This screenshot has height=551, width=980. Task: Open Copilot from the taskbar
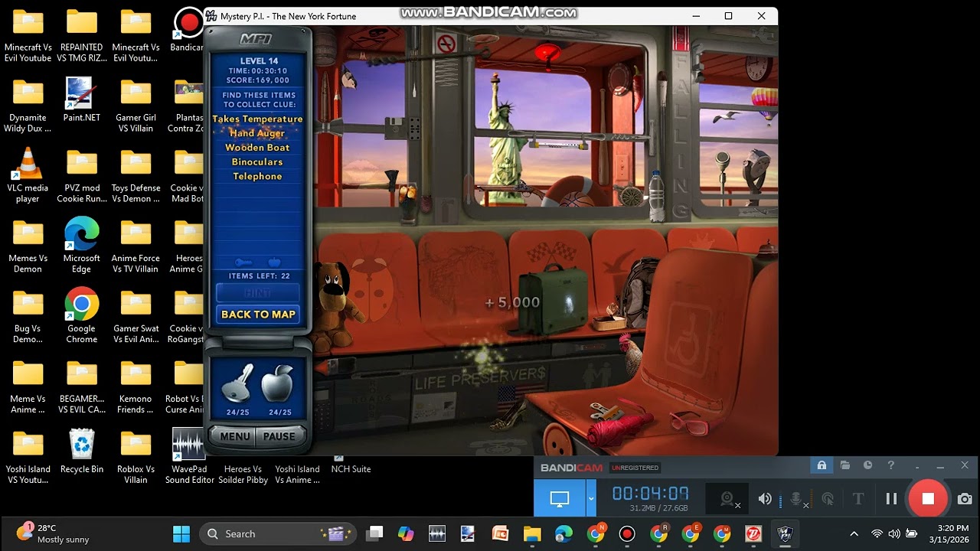406,533
